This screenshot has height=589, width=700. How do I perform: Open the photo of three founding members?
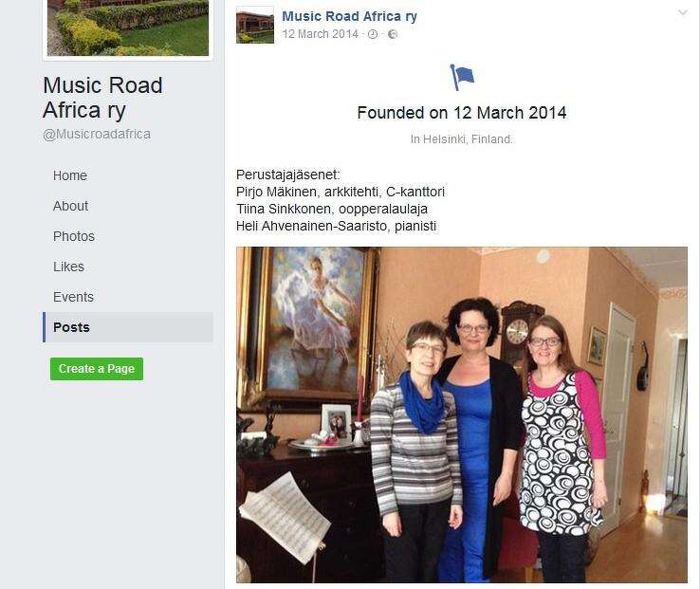[x=462, y=414]
